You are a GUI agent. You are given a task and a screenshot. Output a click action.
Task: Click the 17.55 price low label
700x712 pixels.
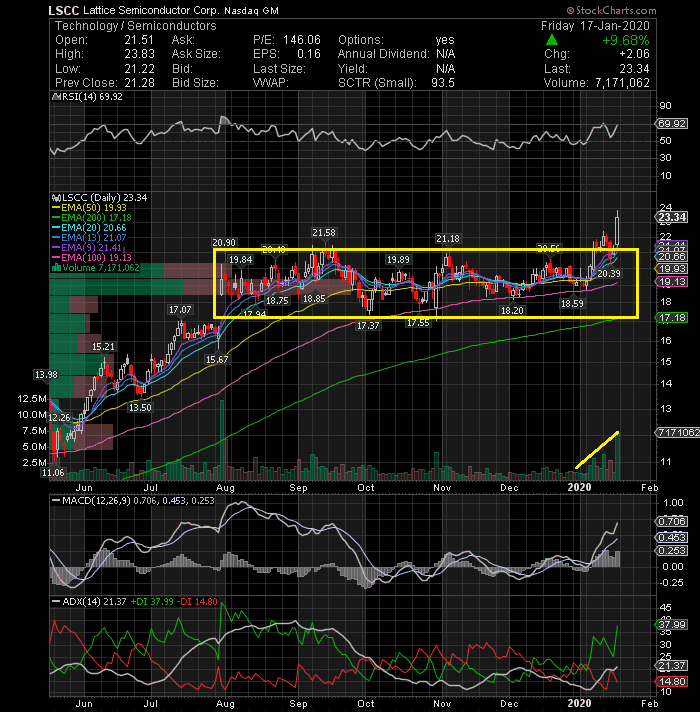[x=418, y=323]
